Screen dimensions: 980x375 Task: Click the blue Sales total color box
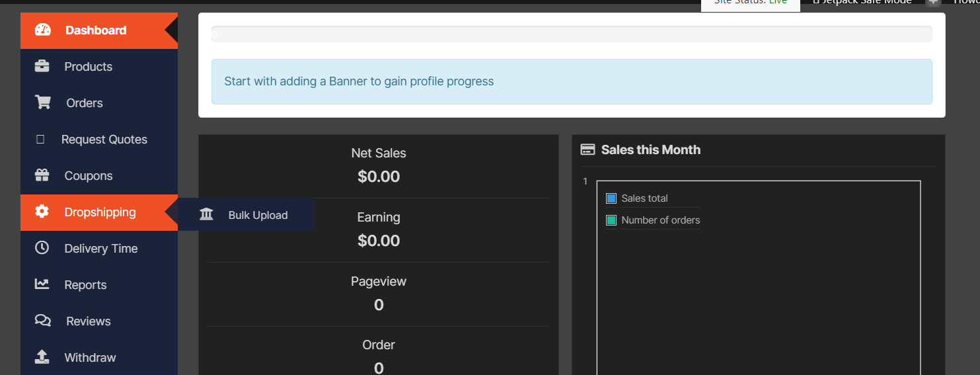point(611,198)
